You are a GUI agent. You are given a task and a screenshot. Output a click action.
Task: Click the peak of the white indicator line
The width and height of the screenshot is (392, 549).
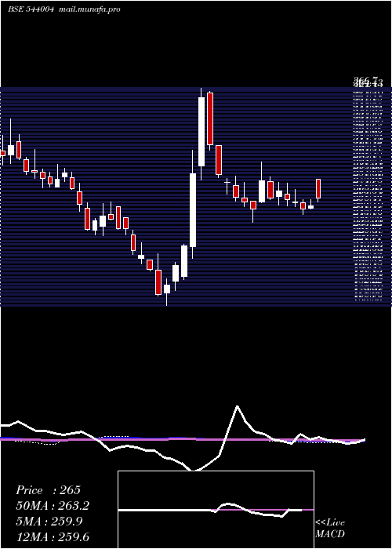click(x=238, y=406)
